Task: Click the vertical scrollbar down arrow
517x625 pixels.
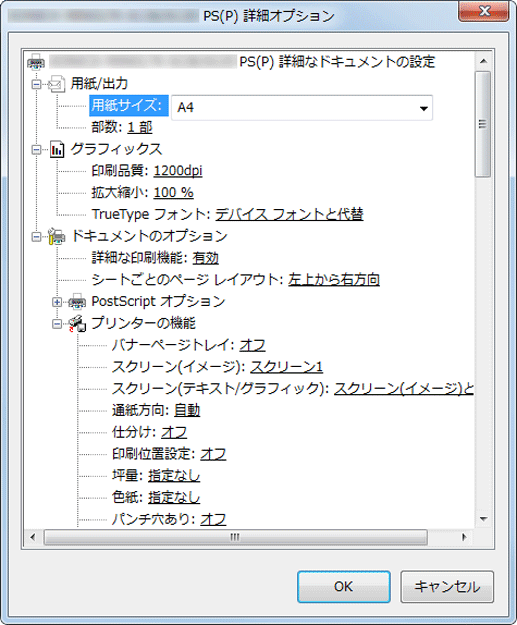Action: coord(484,519)
